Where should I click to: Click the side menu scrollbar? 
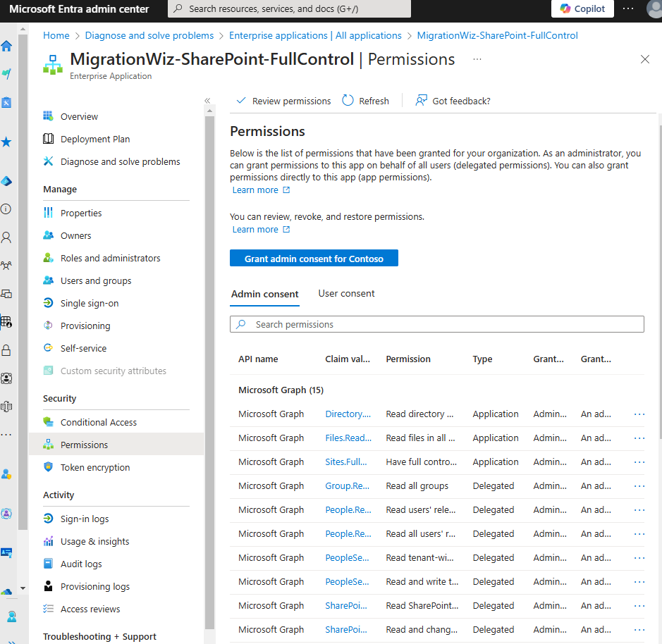click(209, 371)
